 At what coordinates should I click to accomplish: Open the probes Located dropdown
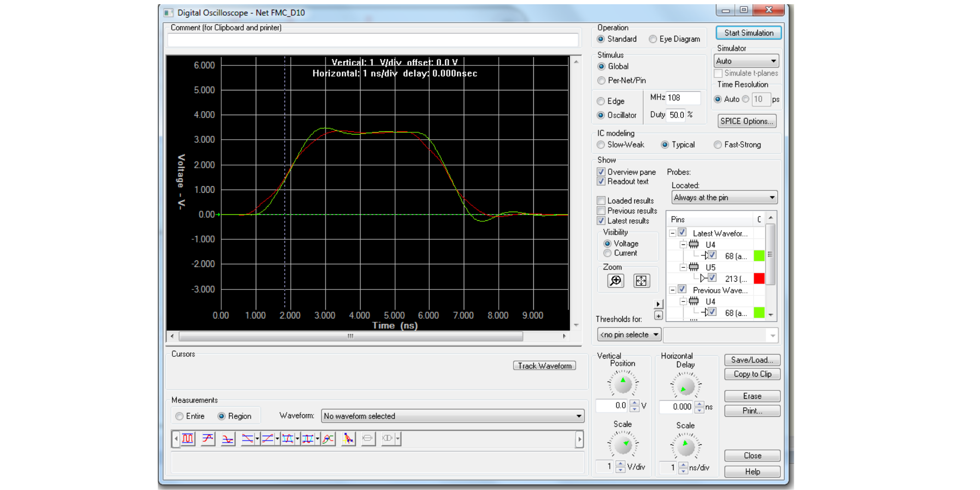[x=724, y=198]
